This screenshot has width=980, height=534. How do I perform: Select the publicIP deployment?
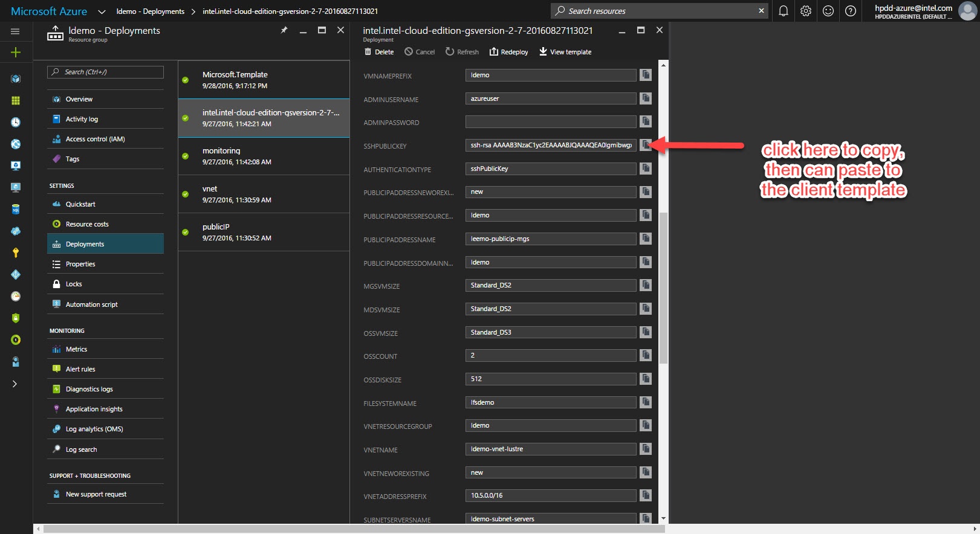[x=264, y=232]
